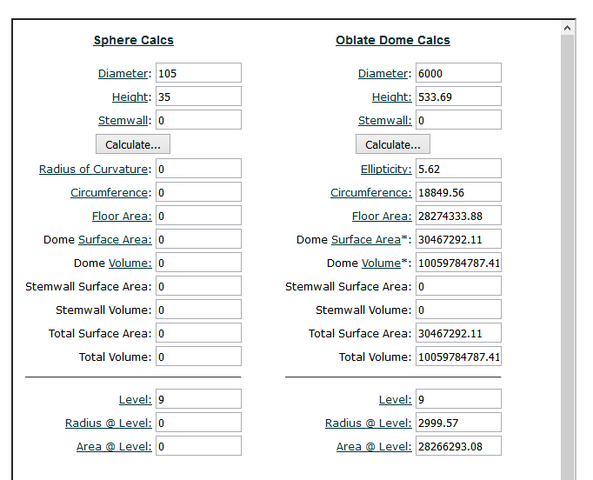Open the Oblate Dome Calcs heading link
Image resolution: width=593 pixels, height=480 pixels.
click(x=393, y=40)
